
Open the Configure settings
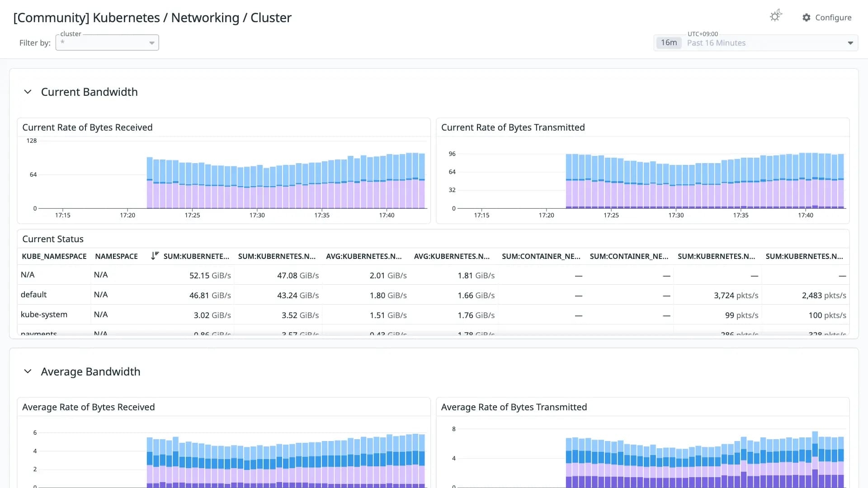(x=827, y=18)
